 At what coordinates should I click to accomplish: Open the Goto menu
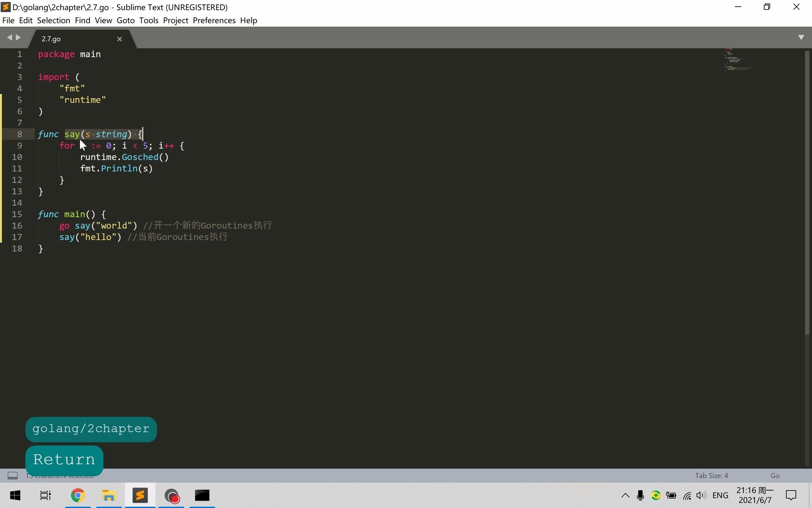pyautogui.click(x=126, y=21)
